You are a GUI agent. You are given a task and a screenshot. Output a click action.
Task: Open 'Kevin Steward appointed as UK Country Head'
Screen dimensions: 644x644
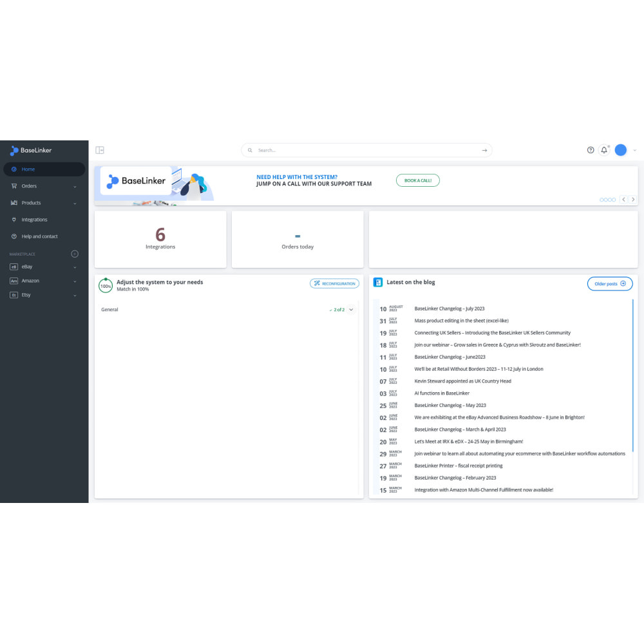click(462, 381)
